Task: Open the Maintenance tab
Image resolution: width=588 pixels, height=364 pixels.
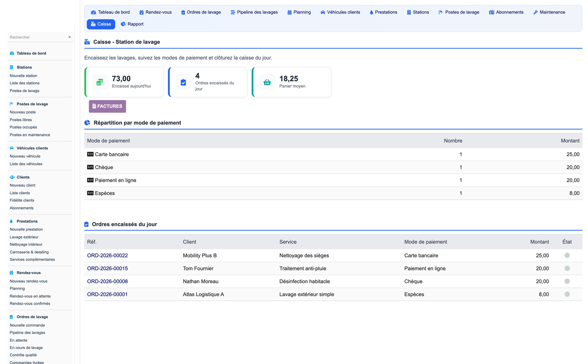Action: pyautogui.click(x=549, y=12)
